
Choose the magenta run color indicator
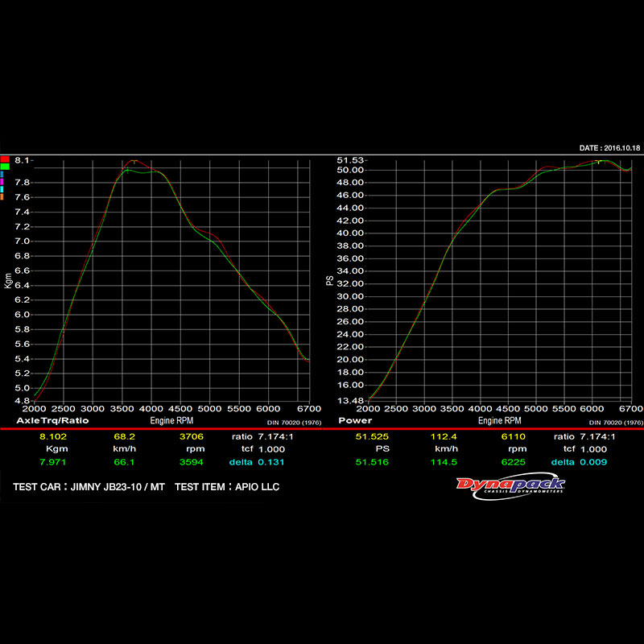point(2,181)
